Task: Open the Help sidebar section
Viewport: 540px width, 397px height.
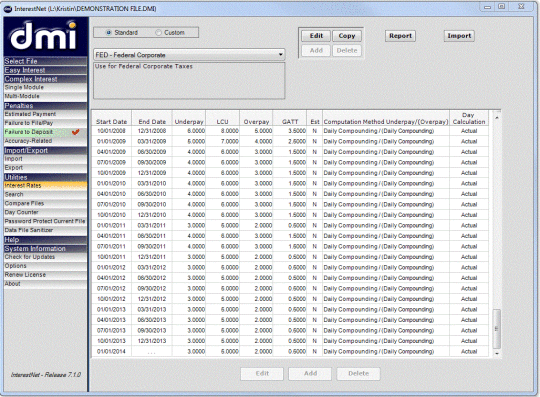Action: point(45,240)
